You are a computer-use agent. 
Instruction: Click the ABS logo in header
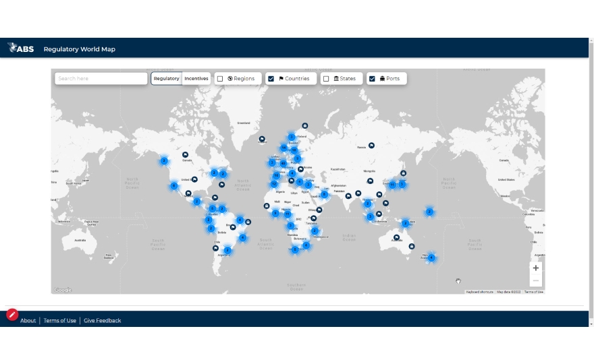point(20,49)
